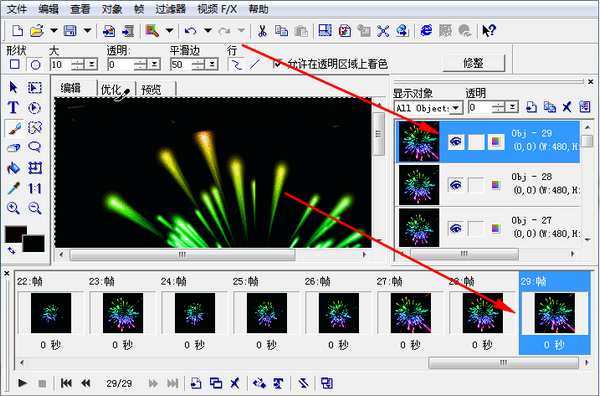
Task: Toggle the allow painting on transparent areas checkbox
Action: 278,64
